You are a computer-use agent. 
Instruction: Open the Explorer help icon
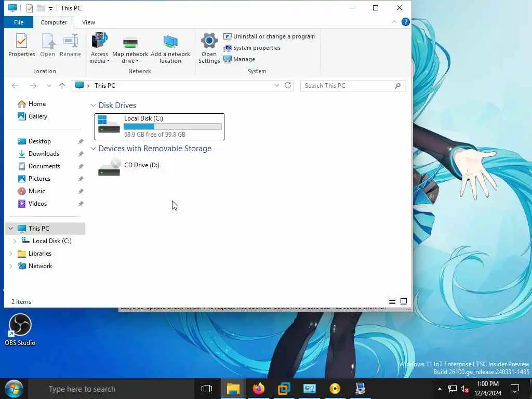[405, 22]
